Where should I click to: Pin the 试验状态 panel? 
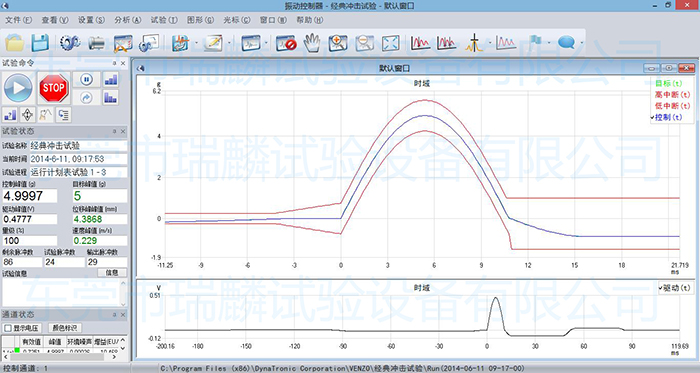(x=114, y=131)
